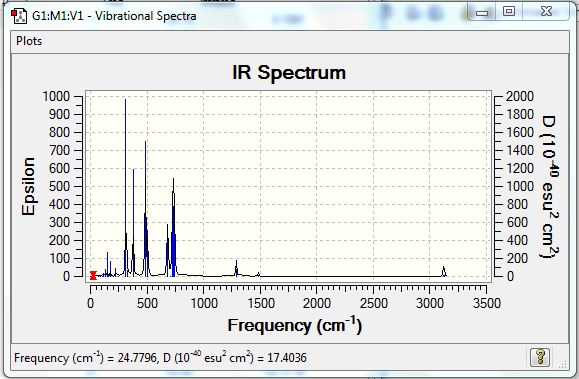The height and width of the screenshot is (379, 579).
Task: Select the small blue peak near 150 cm-1
Action: [x=107, y=264]
